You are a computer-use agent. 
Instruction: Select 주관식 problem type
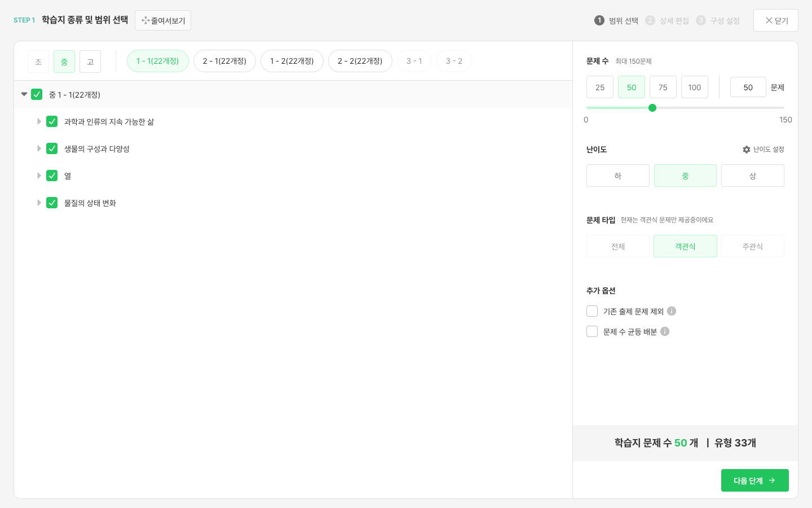coord(753,246)
